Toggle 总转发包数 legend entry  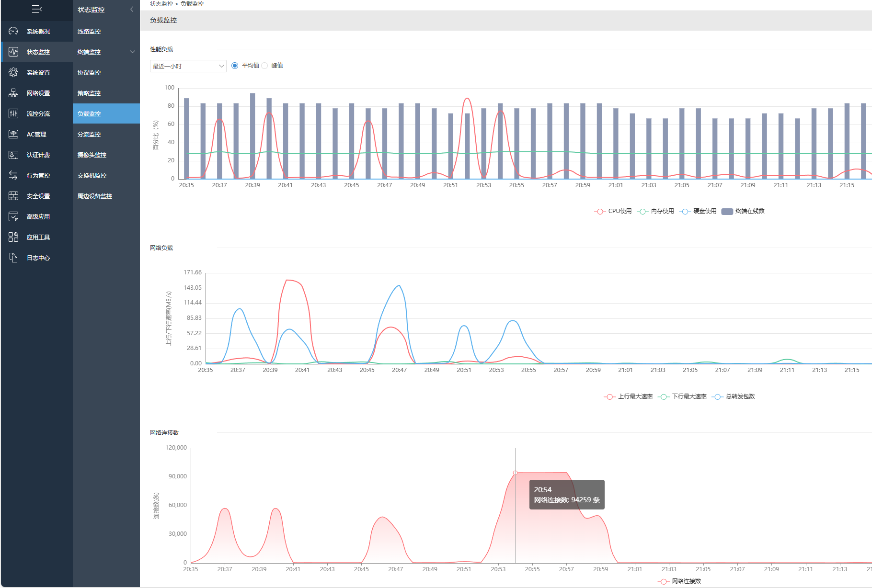tap(734, 396)
